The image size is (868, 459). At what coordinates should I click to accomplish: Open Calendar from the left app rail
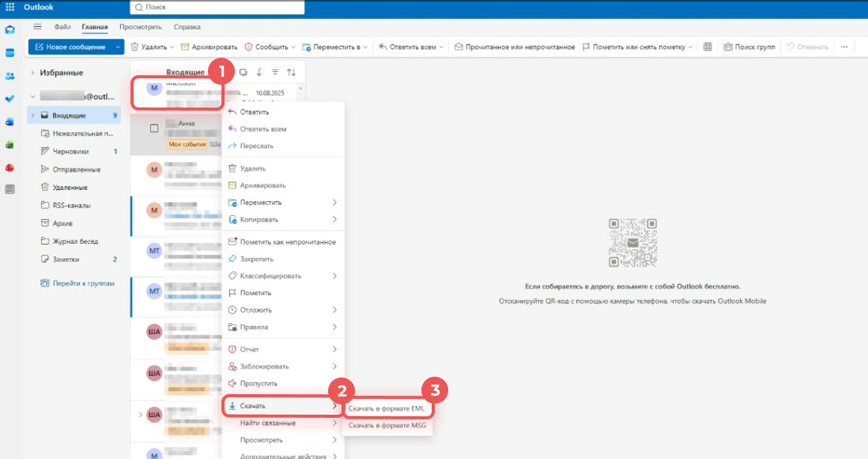coord(10,53)
